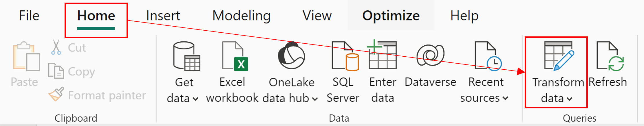This screenshot has width=644, height=126.
Task: Switch to the Insert tab
Action: click(x=163, y=16)
